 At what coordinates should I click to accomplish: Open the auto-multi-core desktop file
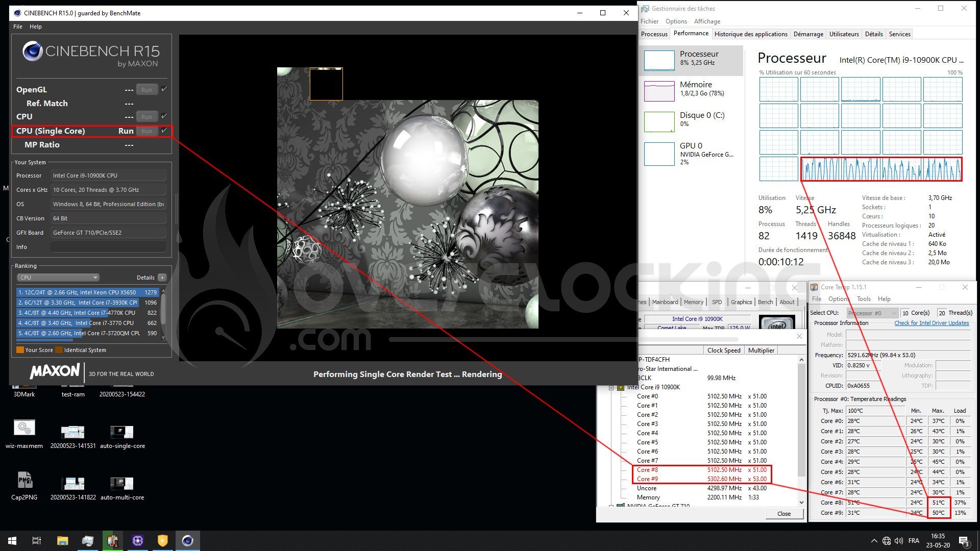(x=122, y=488)
